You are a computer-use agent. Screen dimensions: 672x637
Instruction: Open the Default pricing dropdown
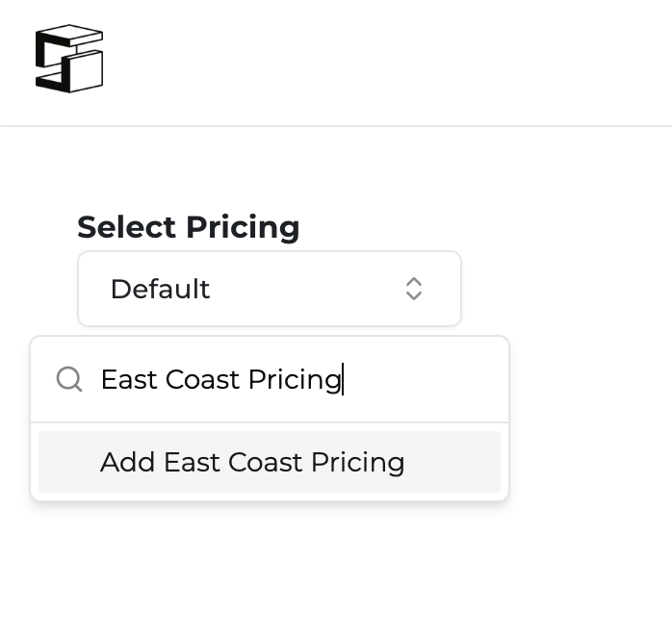(269, 289)
